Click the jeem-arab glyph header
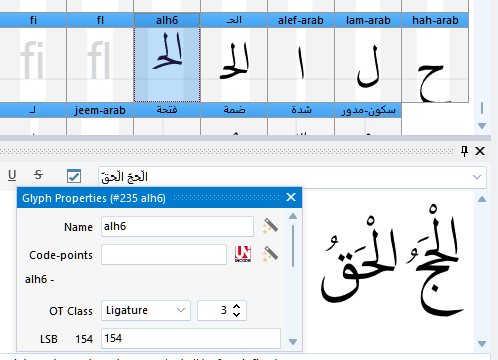Image resolution: width=498 pixels, height=360 pixels. [x=100, y=110]
